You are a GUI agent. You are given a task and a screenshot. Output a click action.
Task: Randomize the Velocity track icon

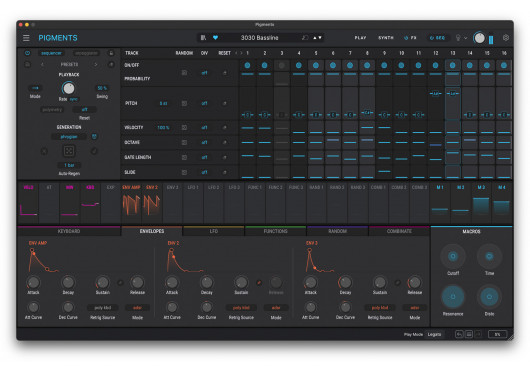(184, 127)
